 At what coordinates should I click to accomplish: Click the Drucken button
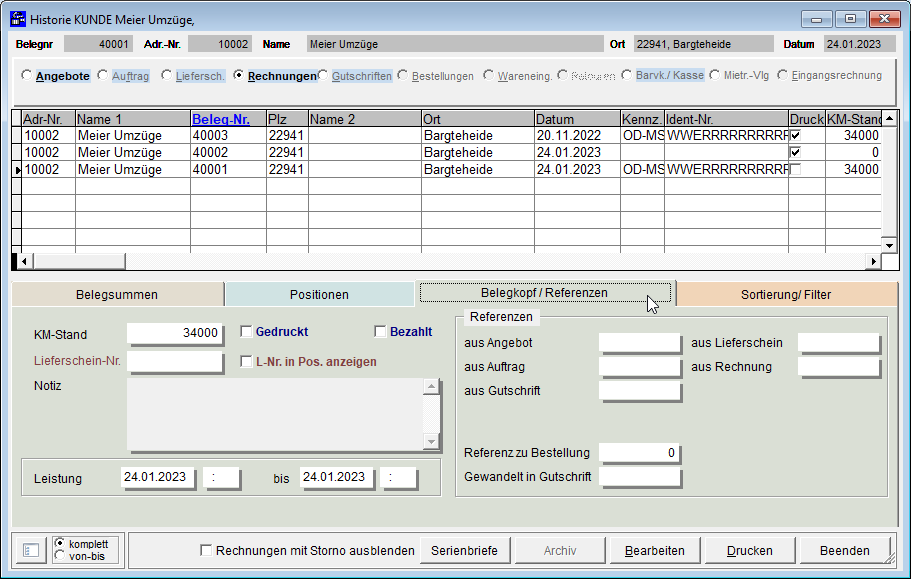click(x=749, y=550)
